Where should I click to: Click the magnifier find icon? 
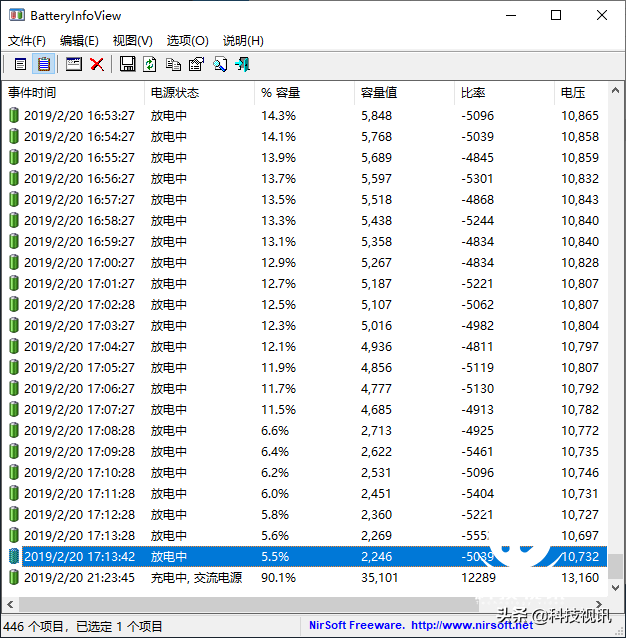point(219,64)
